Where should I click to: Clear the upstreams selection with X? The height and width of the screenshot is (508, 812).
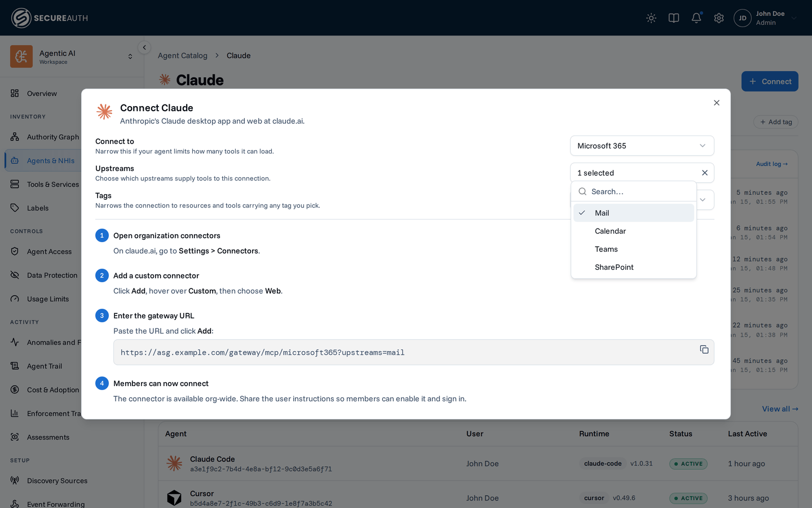[705, 173]
